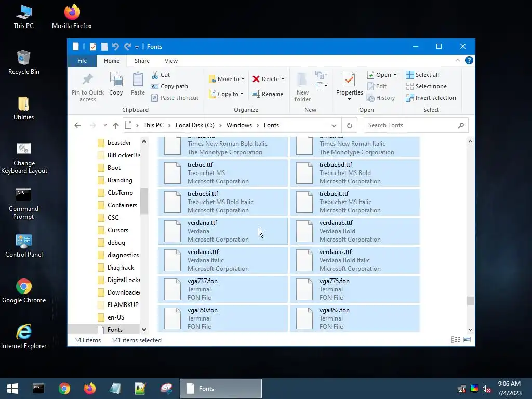Open Recycle Bin desktop icon
Image resolution: width=532 pixels, height=399 pixels.
pos(23,63)
